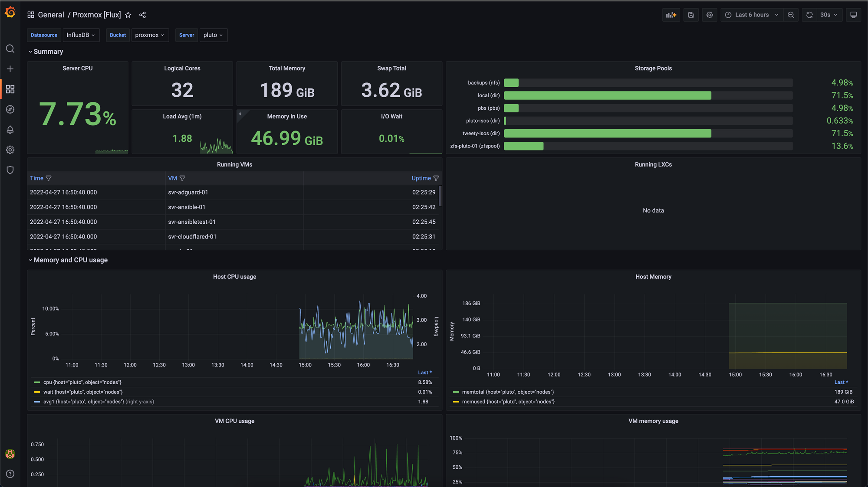The width and height of the screenshot is (868, 487).
Task: Open the Alerting bell sidebar icon
Action: coord(10,130)
